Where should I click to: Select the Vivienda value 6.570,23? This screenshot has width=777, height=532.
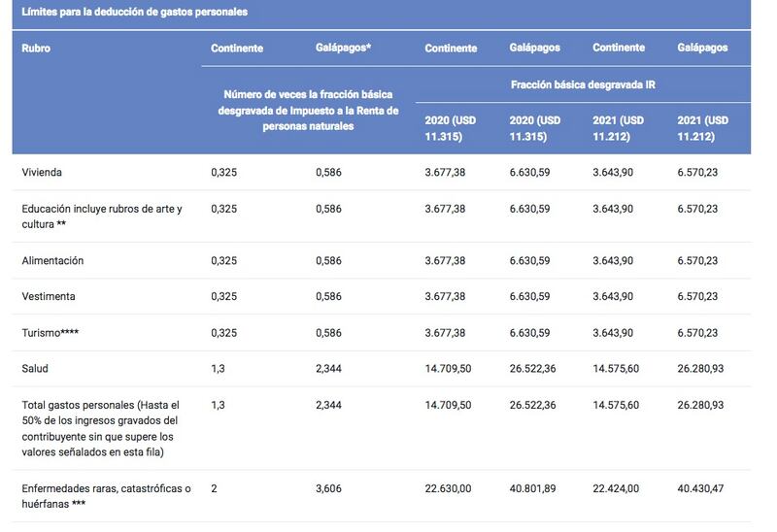click(x=697, y=173)
